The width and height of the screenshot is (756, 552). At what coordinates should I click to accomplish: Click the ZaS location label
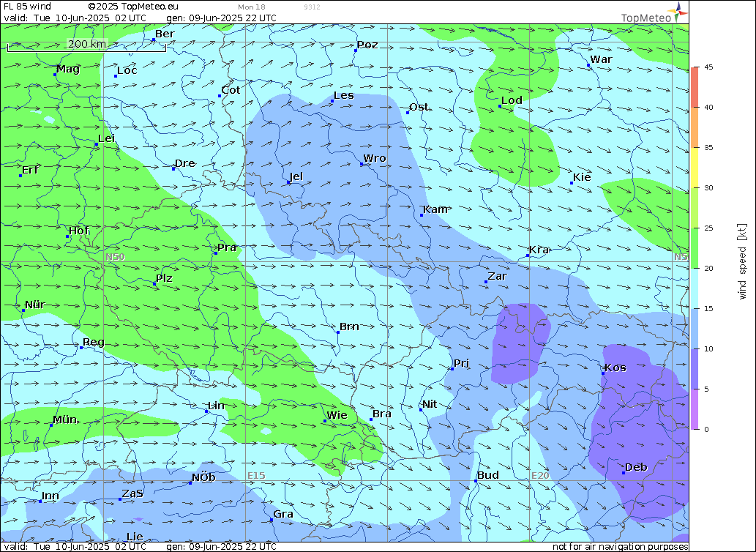132,493
